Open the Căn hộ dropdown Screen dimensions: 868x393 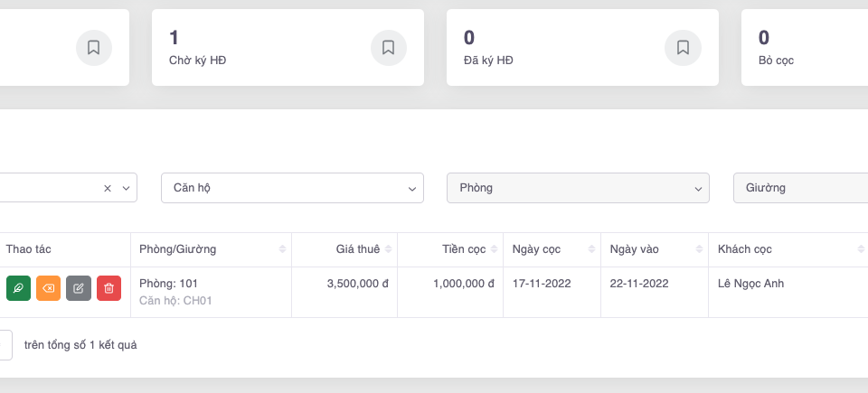pos(292,188)
